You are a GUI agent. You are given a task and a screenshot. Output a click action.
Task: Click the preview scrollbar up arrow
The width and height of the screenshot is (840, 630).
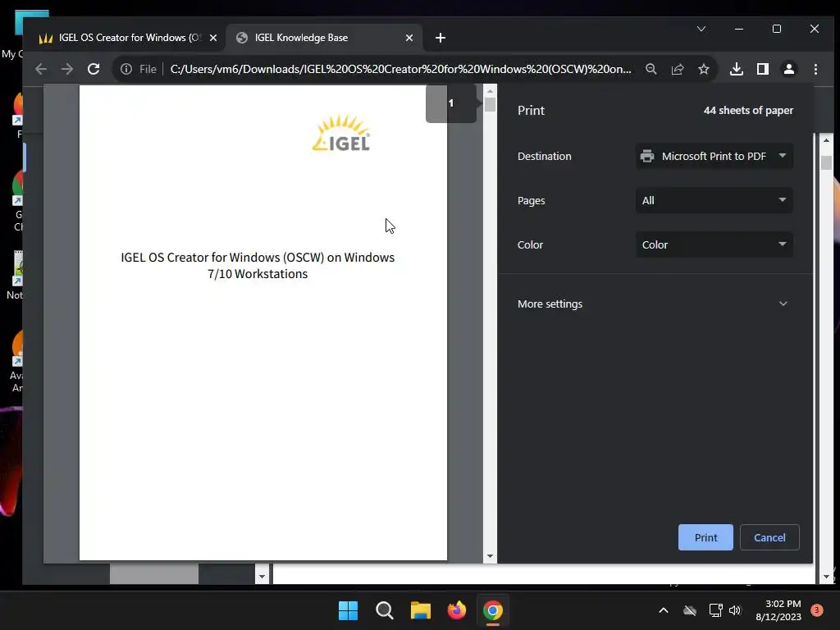[x=490, y=91]
